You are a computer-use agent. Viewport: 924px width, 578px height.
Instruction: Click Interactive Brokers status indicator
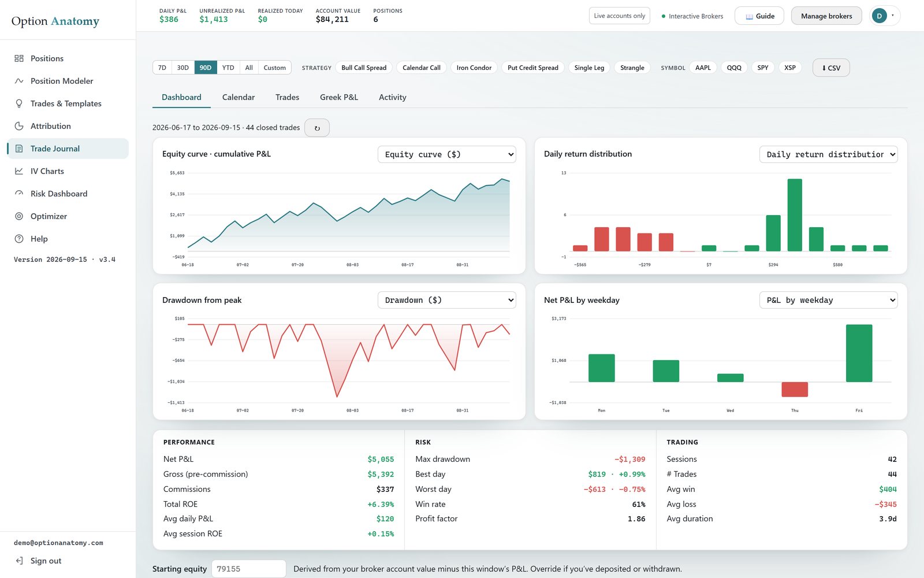point(692,16)
